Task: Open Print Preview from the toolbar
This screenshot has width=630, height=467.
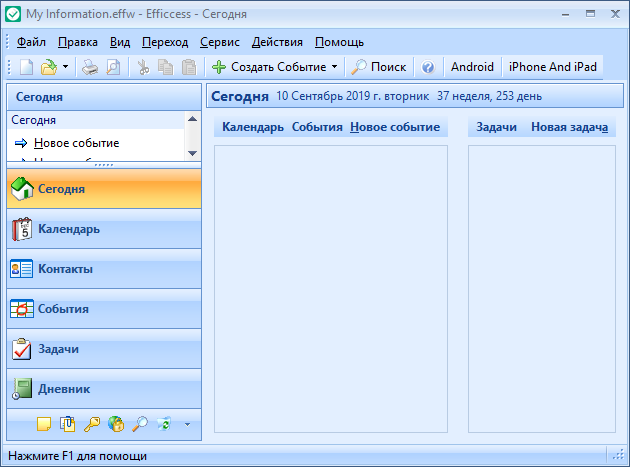Action: pyautogui.click(x=113, y=67)
